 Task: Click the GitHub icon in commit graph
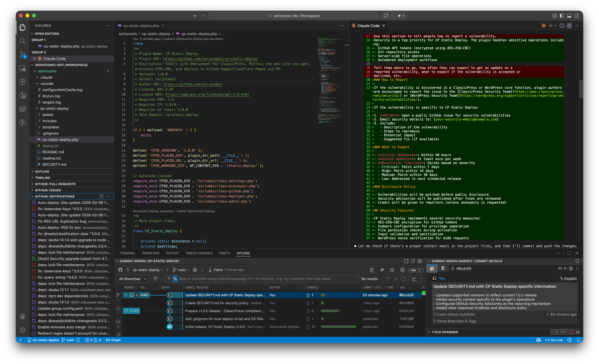tap(120, 270)
